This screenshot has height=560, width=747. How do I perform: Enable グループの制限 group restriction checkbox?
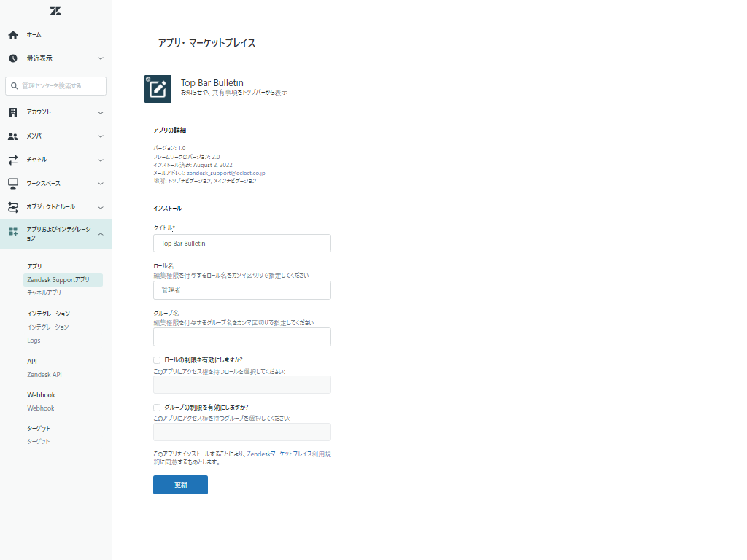156,407
